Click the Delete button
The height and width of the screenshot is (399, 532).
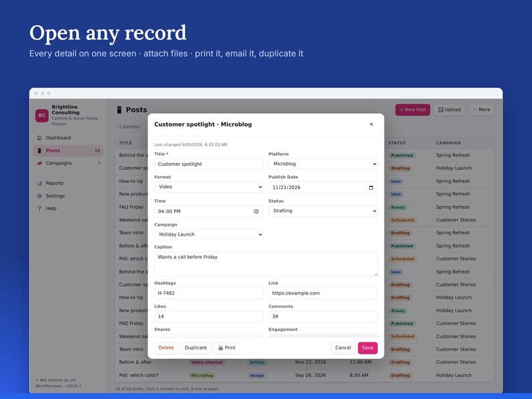coord(166,348)
